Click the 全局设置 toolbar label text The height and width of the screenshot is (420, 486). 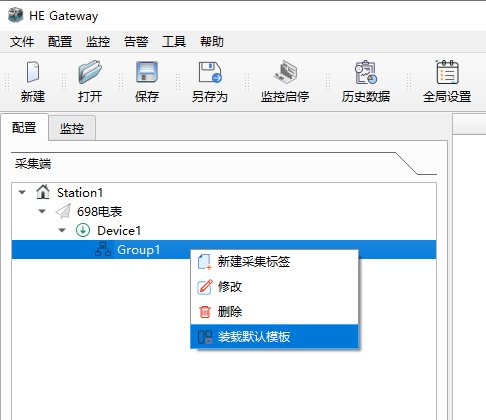(x=447, y=97)
